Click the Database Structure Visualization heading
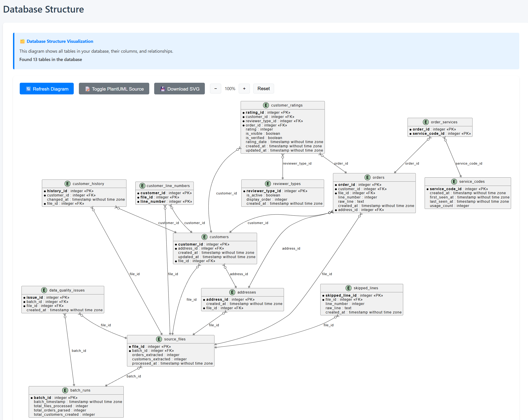Image resolution: width=528 pixels, height=420 pixels. pyautogui.click(x=60, y=41)
